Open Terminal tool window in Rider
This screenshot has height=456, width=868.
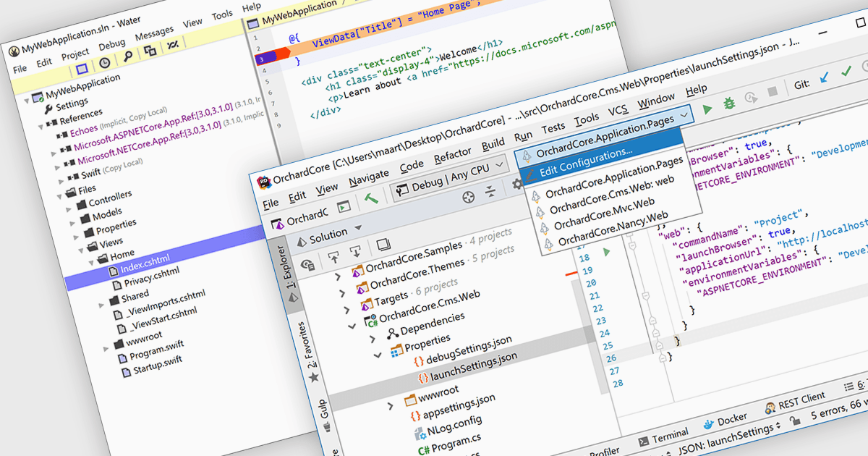pyautogui.click(x=663, y=437)
